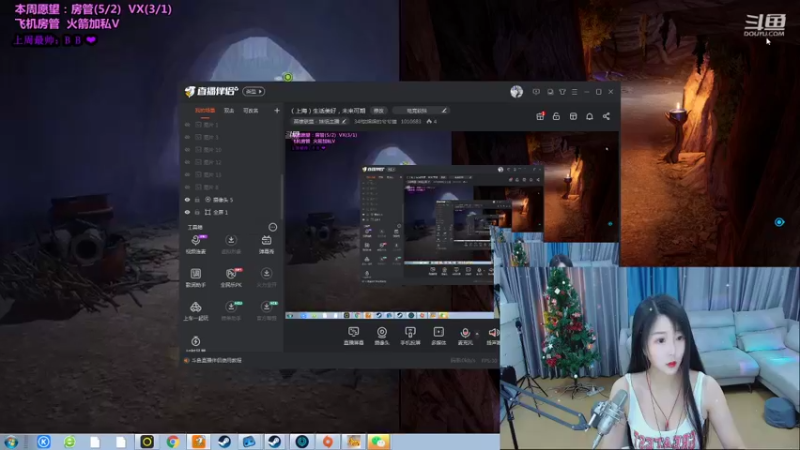Open the right tool in bottom toolbox row
The image size is (800, 450).
point(266,311)
